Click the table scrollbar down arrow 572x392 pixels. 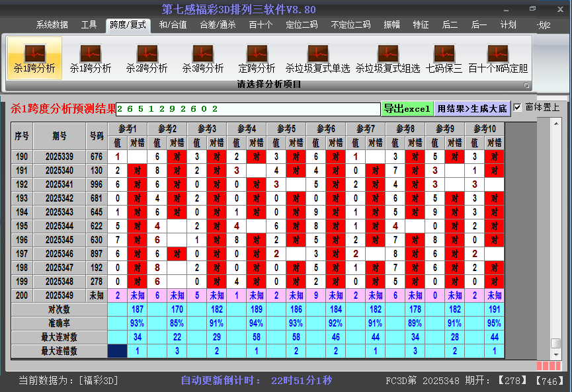556,354
